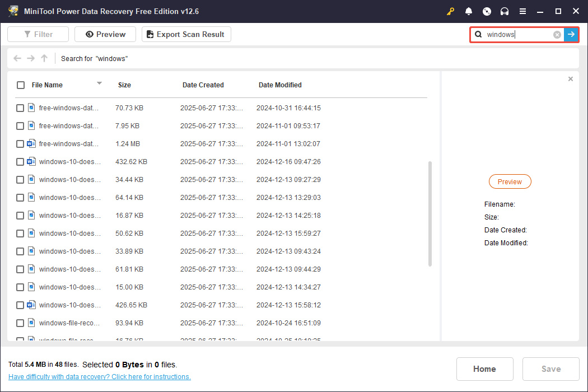Open support via the headphones icon

(505, 11)
